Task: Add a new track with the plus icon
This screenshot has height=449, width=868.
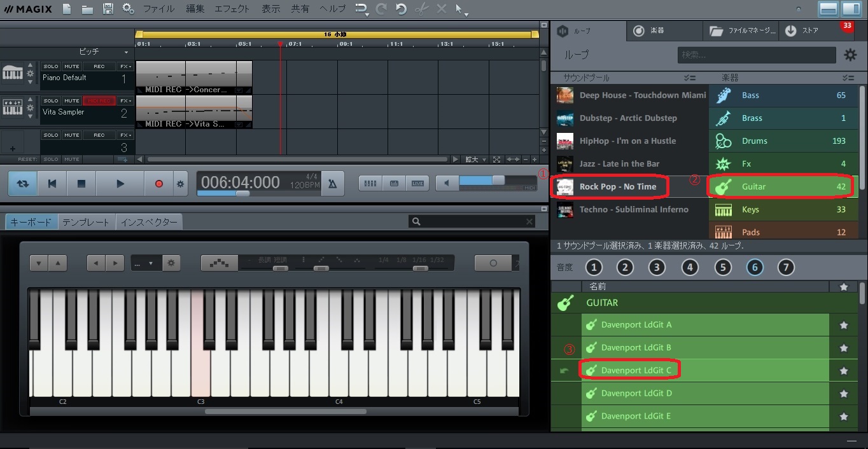Action: [12, 149]
